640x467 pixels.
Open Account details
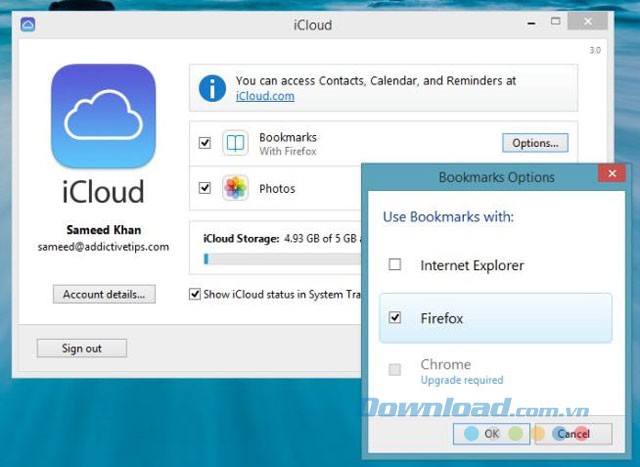click(x=103, y=294)
